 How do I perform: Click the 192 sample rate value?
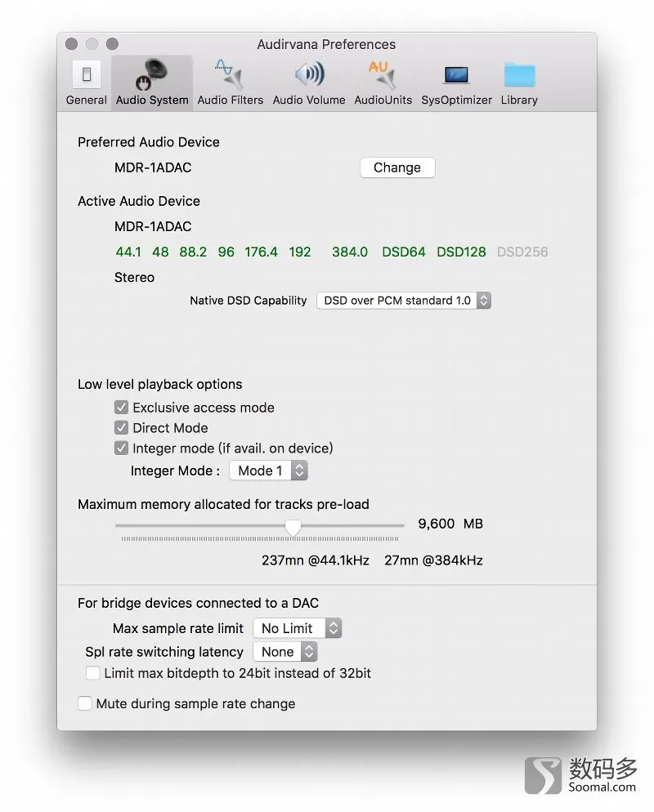[x=300, y=252]
